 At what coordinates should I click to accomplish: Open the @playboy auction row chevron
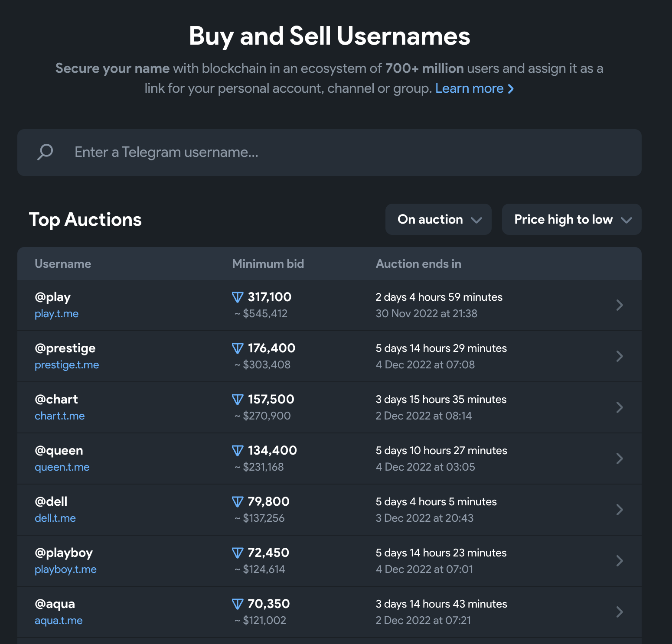pyautogui.click(x=620, y=561)
